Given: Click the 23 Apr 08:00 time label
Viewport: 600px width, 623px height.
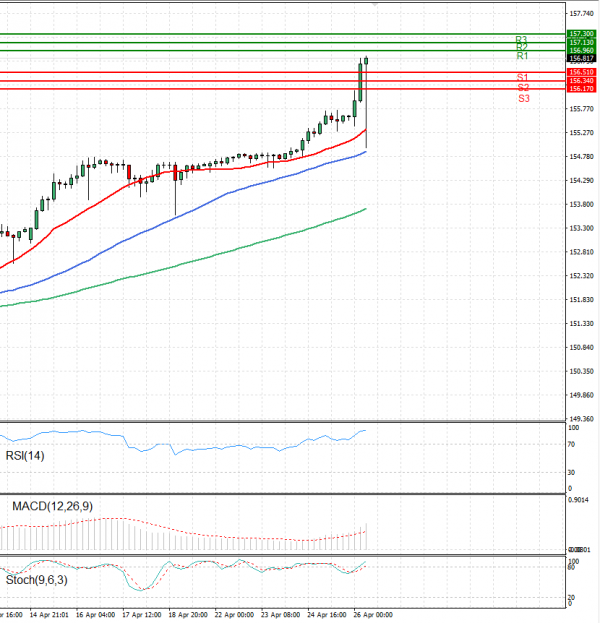Looking at the screenshot, I should [281, 615].
